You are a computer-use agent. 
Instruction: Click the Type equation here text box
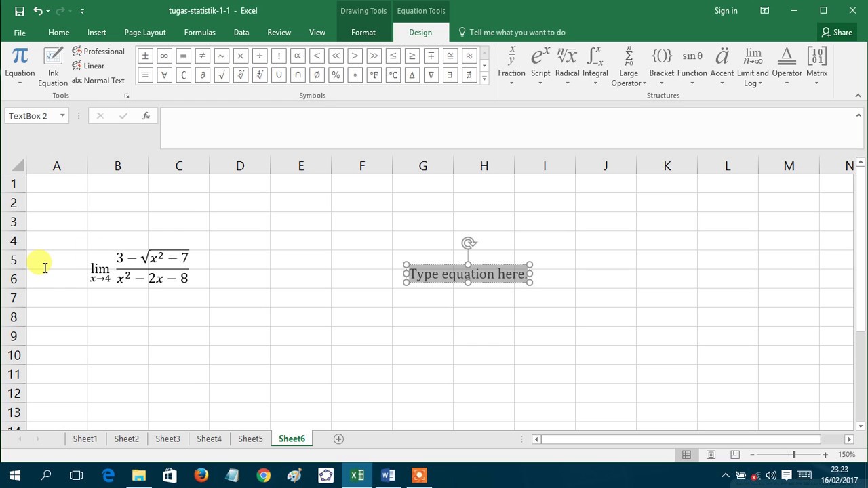coord(468,274)
